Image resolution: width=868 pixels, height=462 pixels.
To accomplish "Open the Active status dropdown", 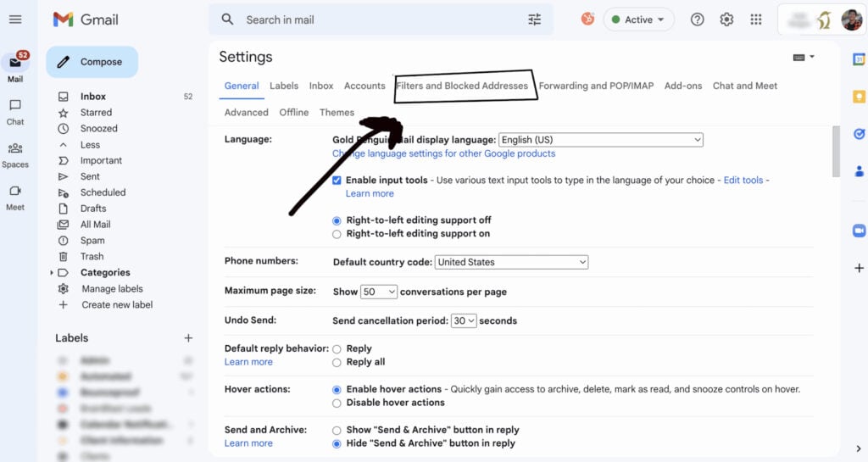I will pos(638,19).
